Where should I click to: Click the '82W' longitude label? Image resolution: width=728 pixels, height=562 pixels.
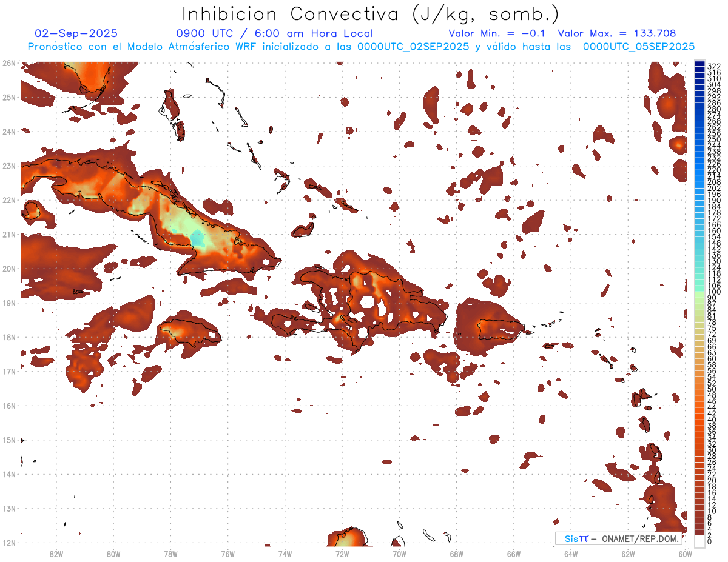(x=56, y=554)
